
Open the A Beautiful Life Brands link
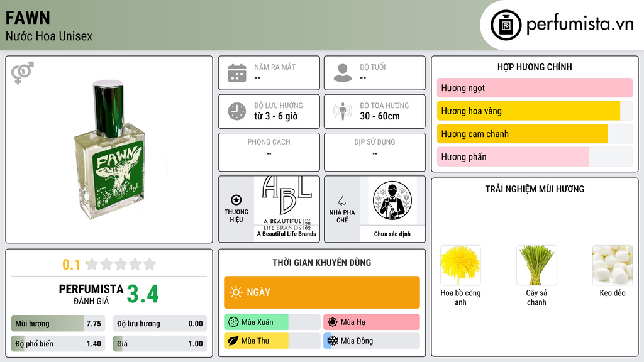point(287,234)
